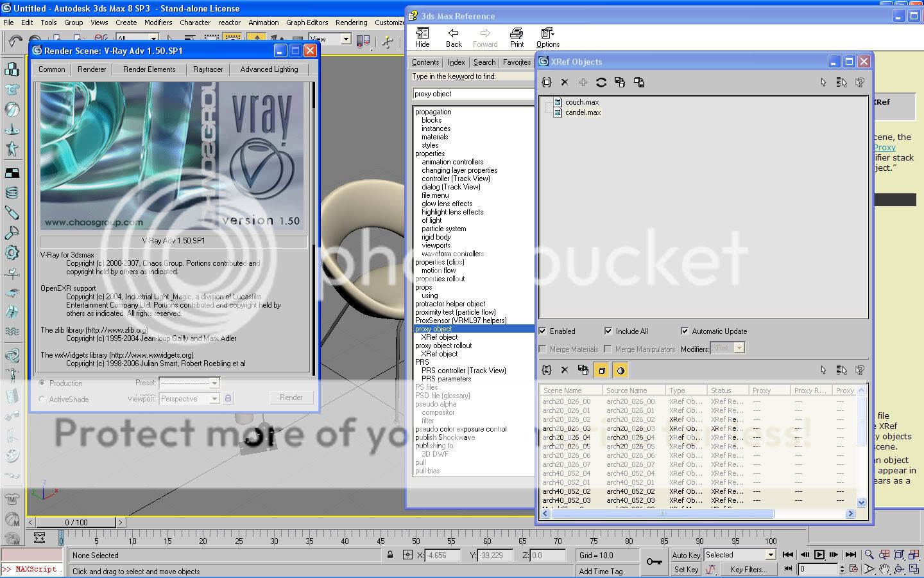Toggle Auto Key button
The image size is (924, 578).
click(x=686, y=555)
